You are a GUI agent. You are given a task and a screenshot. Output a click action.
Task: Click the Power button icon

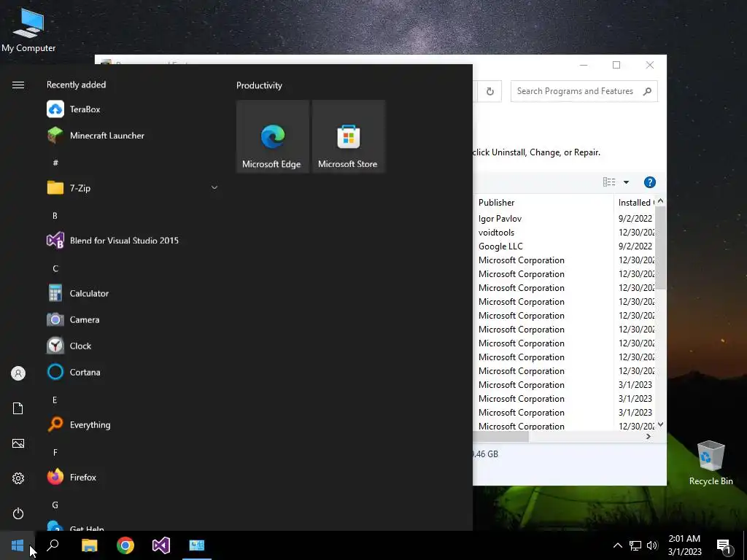coord(18,513)
